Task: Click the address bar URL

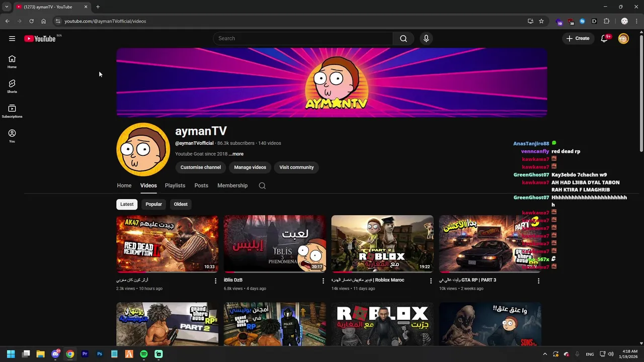Action: click(105, 21)
